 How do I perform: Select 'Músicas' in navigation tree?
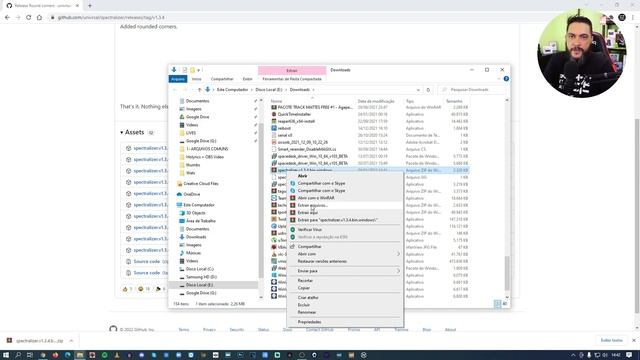(x=193, y=253)
